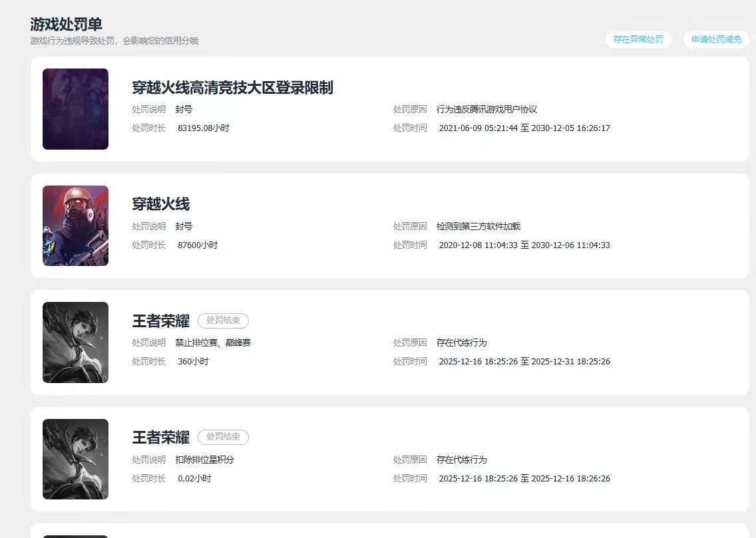The height and width of the screenshot is (538, 756).
Task: Select 王者荣耀 title of 360小时 record
Action: pyautogui.click(x=160, y=321)
